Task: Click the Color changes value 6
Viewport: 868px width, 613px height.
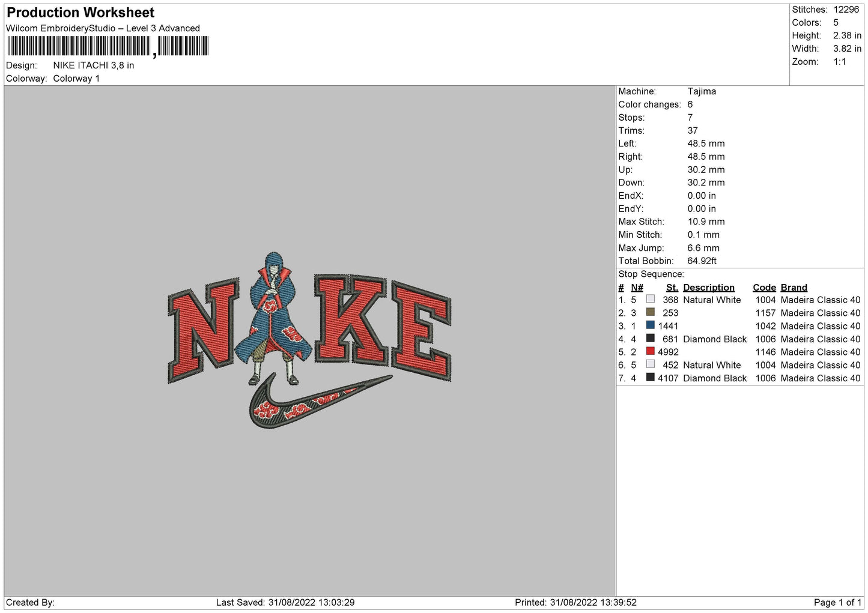Action: pyautogui.click(x=690, y=104)
